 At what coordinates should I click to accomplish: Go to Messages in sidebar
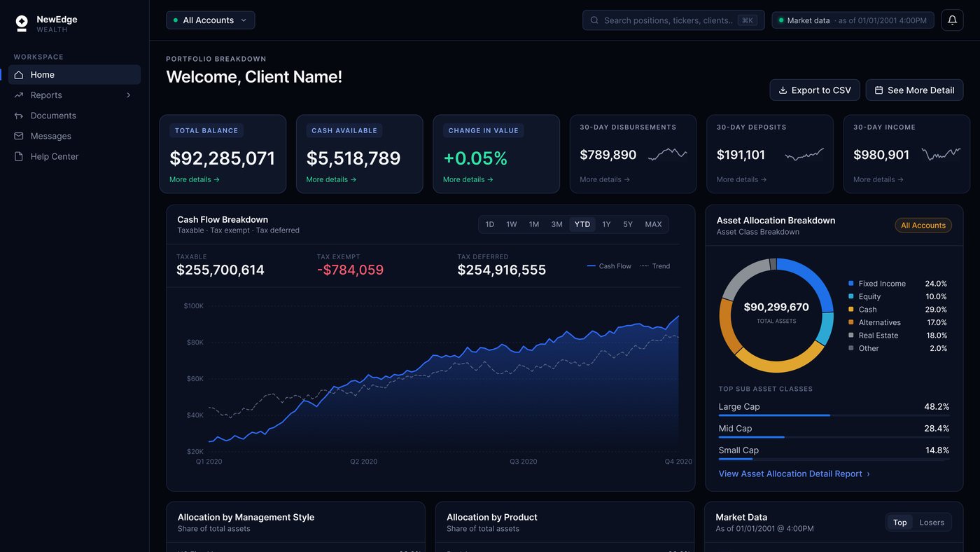click(74, 136)
